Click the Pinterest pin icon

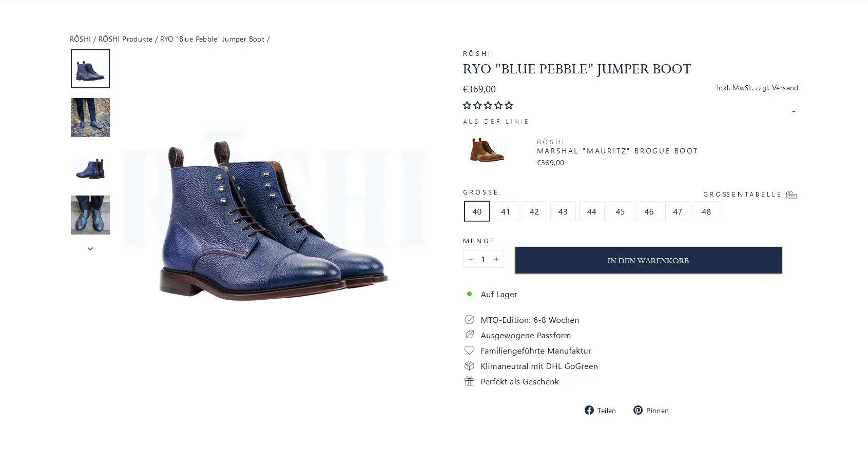click(x=638, y=410)
